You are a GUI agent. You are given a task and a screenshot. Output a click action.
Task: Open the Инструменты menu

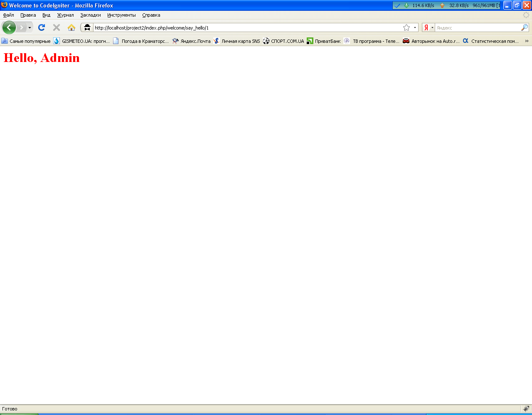121,15
